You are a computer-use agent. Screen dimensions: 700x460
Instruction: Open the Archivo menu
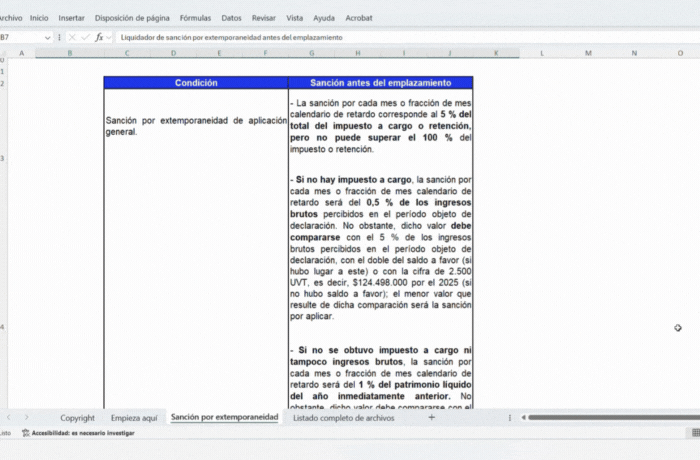[11, 18]
